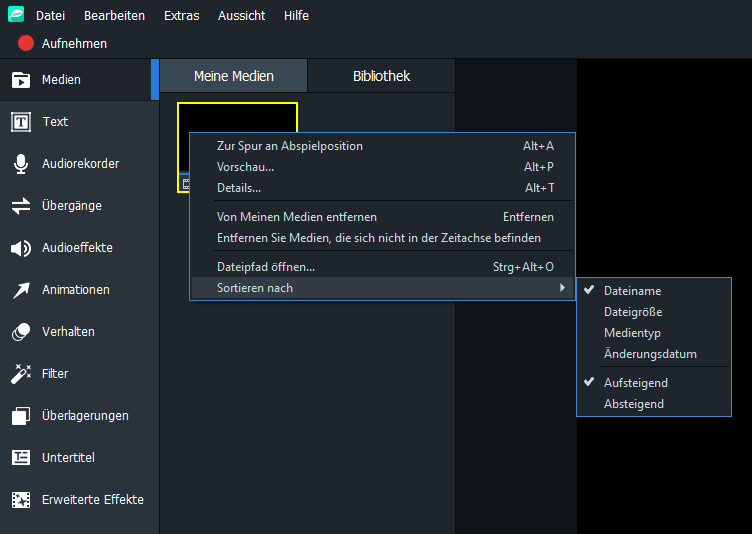The height and width of the screenshot is (534, 752).
Task: Sort by Dateigröße
Action: pos(654,312)
